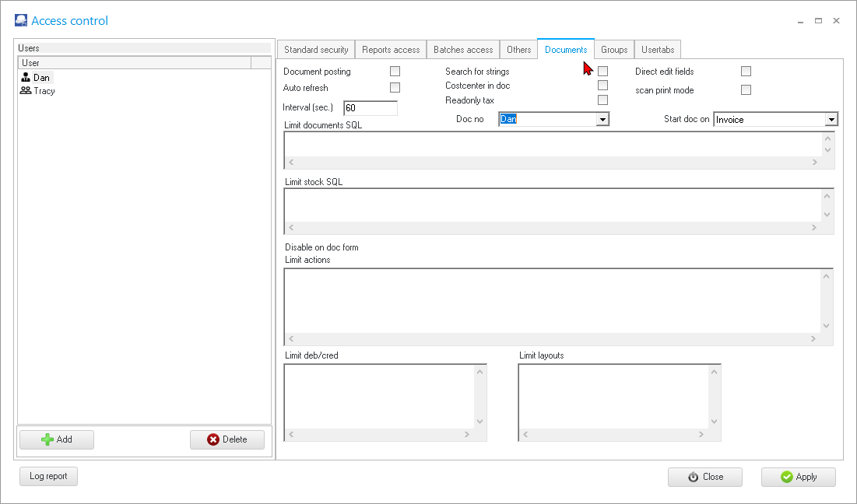Check the Search for strings option
Viewport: 857px width, 504px height.
point(602,72)
